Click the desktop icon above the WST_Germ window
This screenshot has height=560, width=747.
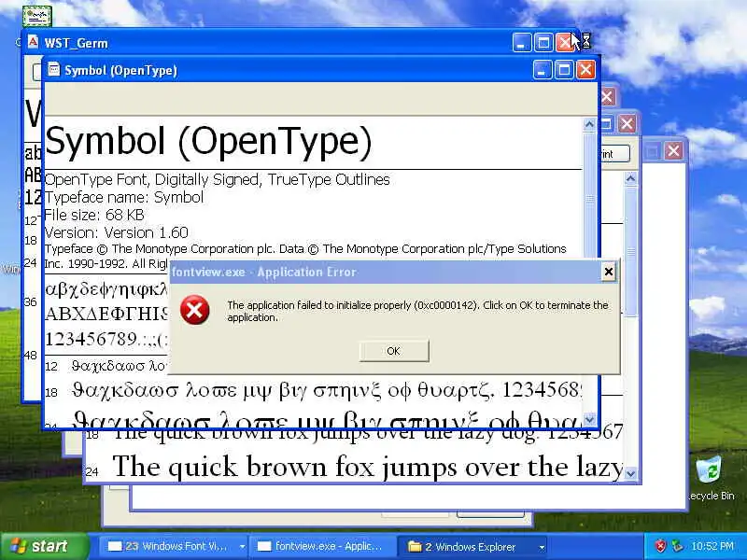pos(37,16)
